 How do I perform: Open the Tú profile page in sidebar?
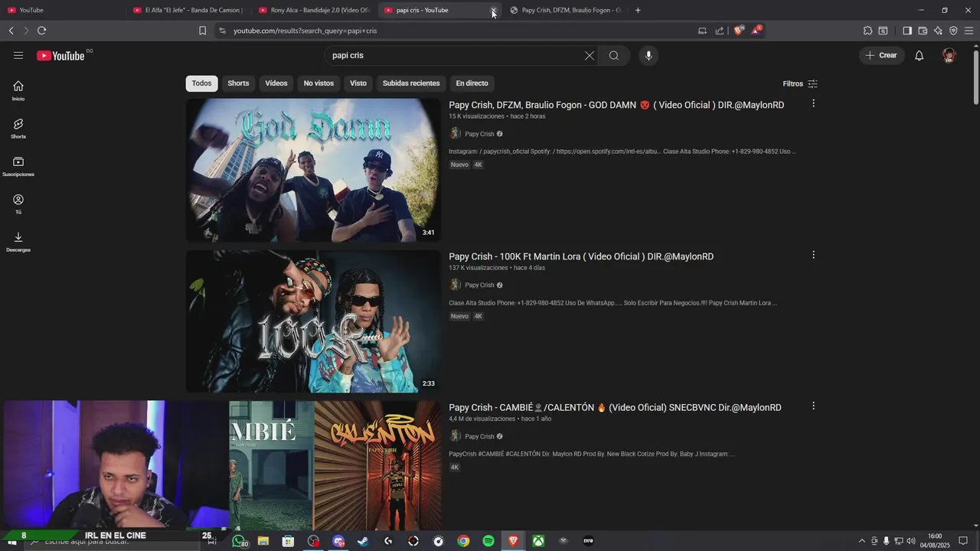coord(18,204)
